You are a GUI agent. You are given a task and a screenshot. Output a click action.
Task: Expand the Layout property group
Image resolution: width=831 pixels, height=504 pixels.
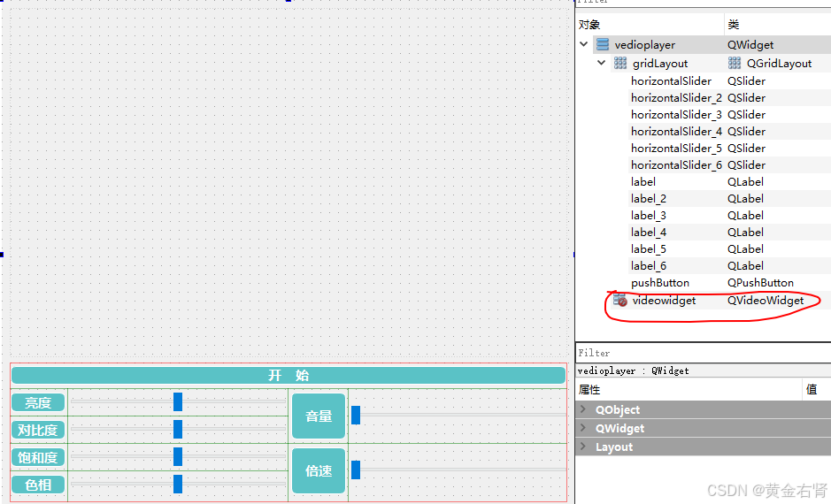(583, 447)
